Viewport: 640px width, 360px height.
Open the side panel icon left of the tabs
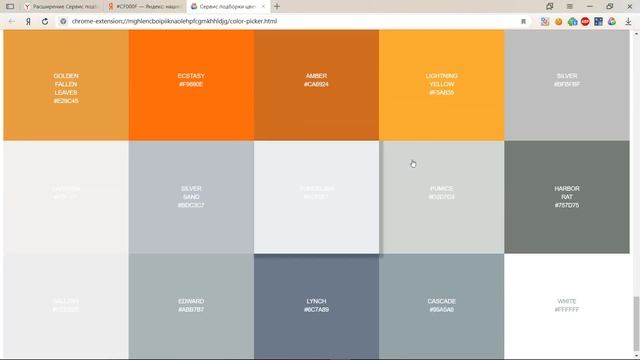click(10, 7)
